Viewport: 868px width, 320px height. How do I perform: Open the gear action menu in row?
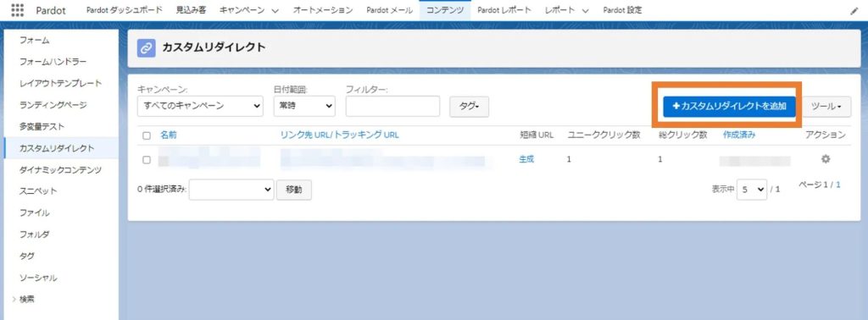[826, 159]
